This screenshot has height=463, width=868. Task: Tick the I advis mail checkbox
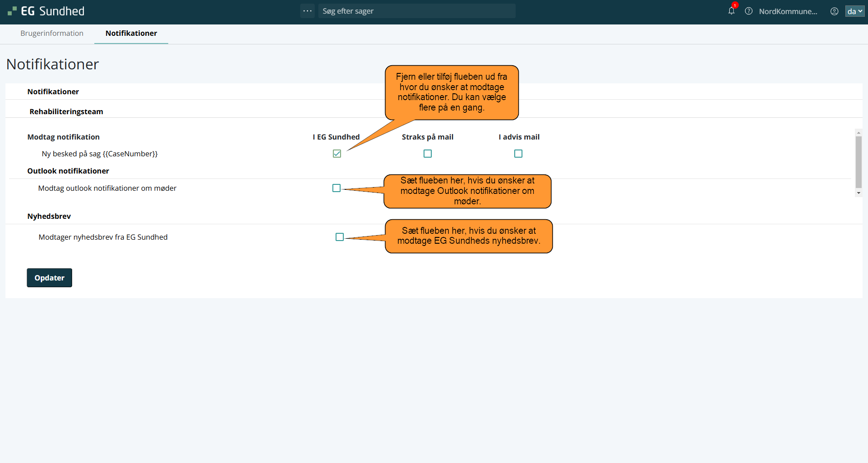pyautogui.click(x=518, y=154)
